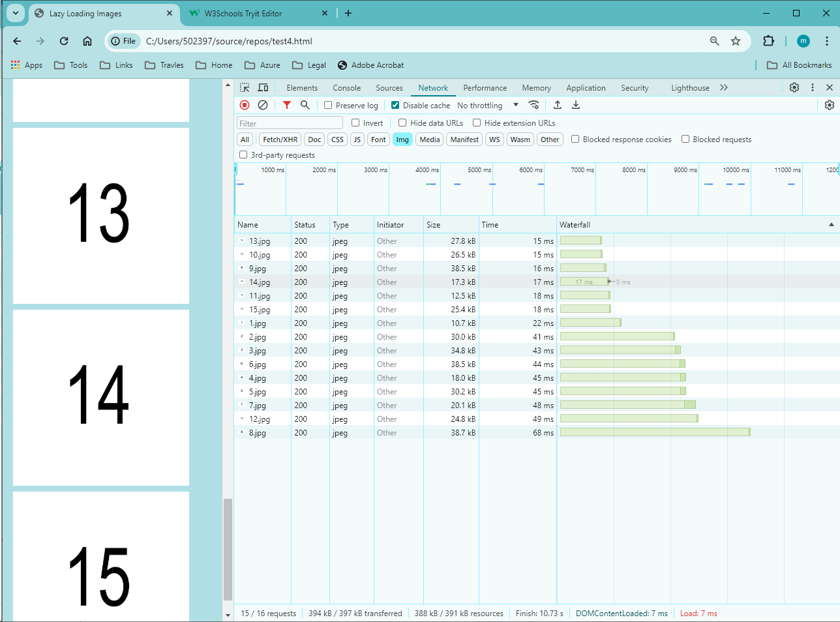Expand more DevTools tabs chevron
Viewport: 840px width, 622px height.
(723, 87)
